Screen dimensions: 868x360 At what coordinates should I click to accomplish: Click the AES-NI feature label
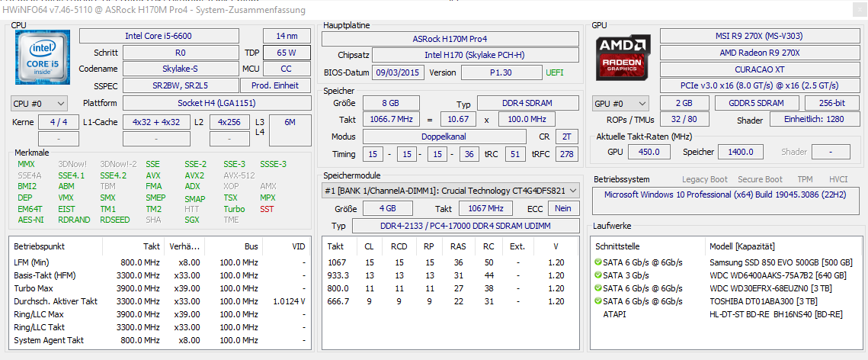click(x=29, y=220)
